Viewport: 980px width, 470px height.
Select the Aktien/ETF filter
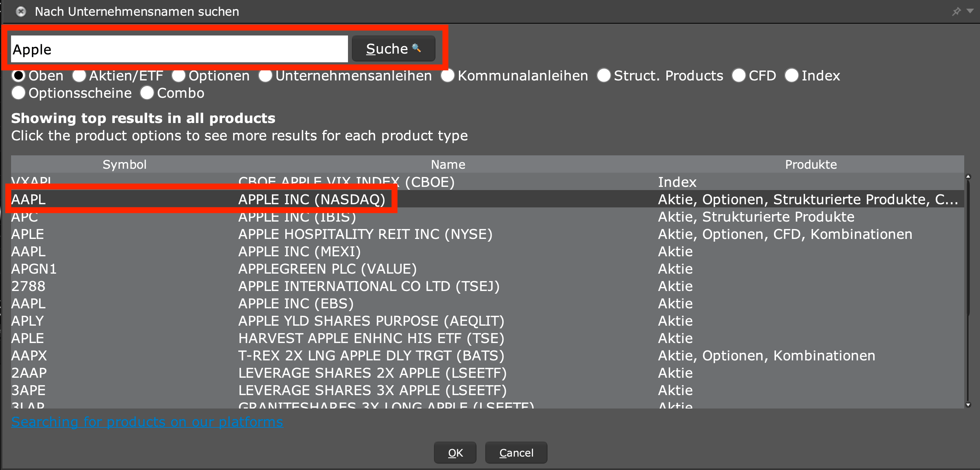click(79, 75)
